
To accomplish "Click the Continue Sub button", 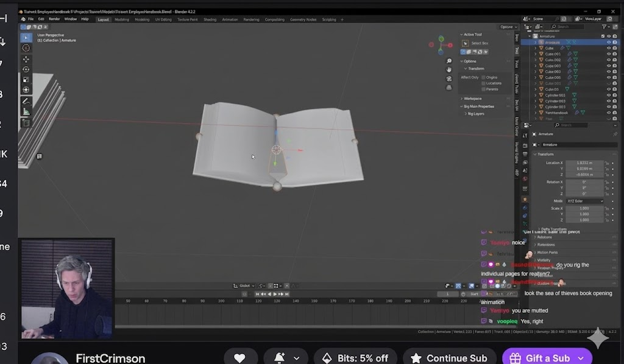I will 450,358.
